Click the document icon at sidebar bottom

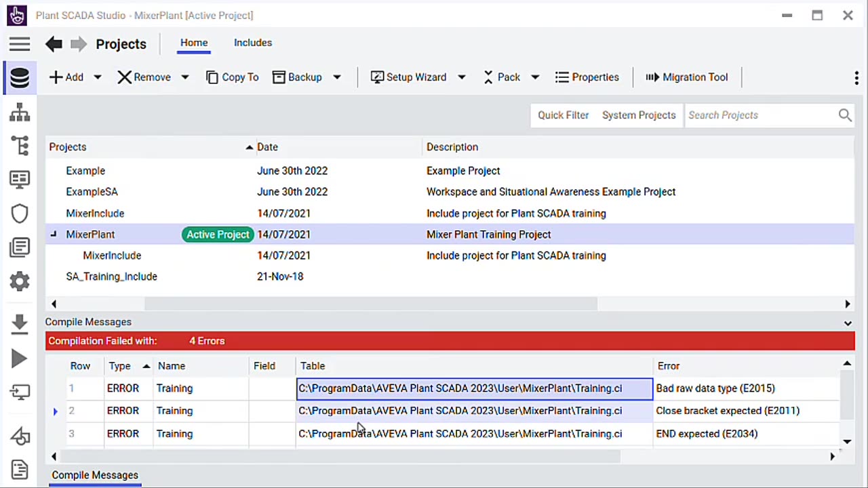click(19, 469)
